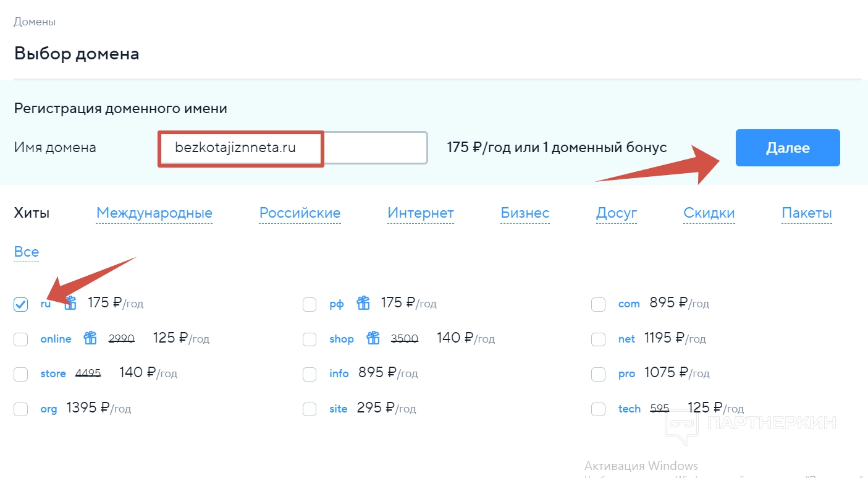Image resolution: width=868 pixels, height=478 pixels.
Task: Uncheck the ru domain checkbox
Action: (x=21, y=304)
